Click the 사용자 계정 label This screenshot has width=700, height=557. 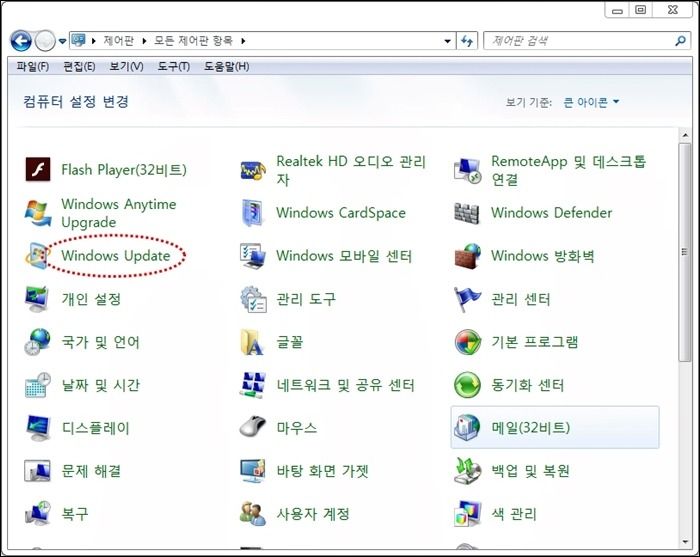pos(313,514)
